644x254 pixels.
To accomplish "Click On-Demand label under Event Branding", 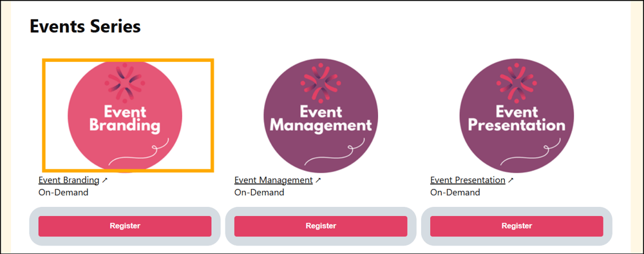I will click(63, 192).
